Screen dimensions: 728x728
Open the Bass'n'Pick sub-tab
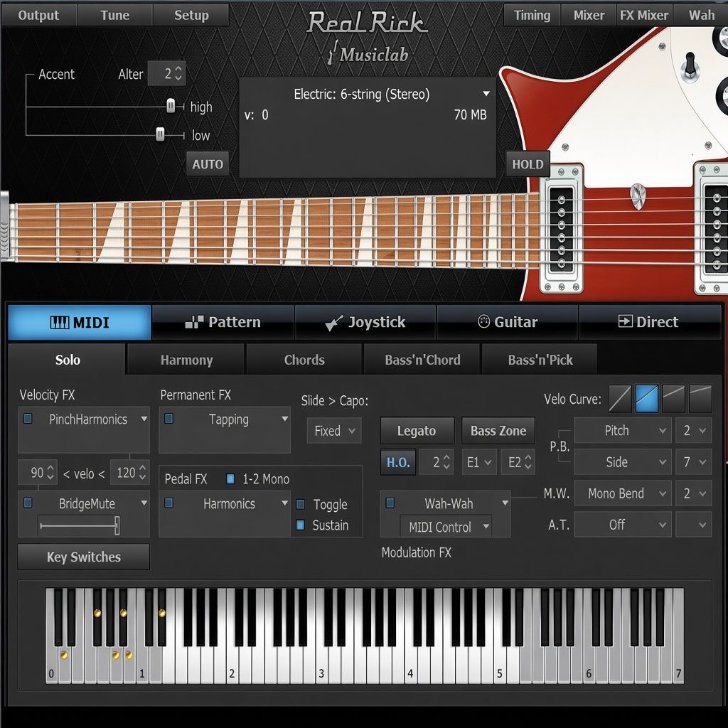pyautogui.click(x=540, y=360)
